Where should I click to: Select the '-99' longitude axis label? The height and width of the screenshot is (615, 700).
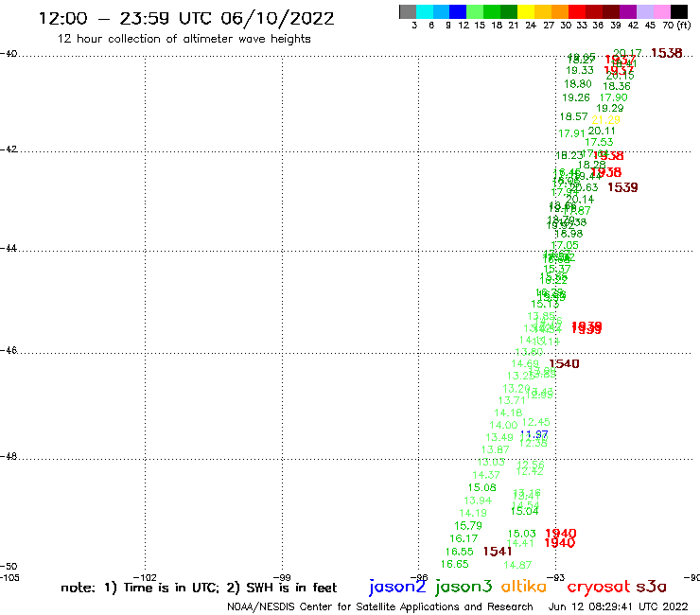(282, 577)
